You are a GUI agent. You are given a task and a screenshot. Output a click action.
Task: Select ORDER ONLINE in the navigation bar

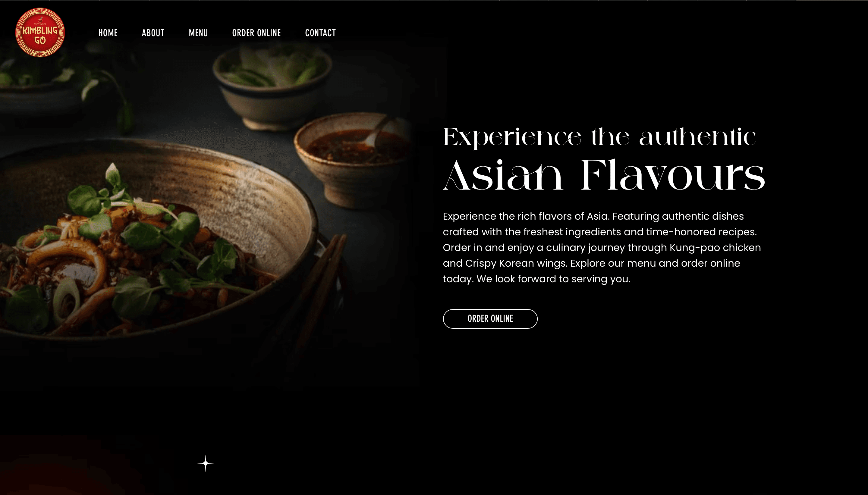coord(256,33)
